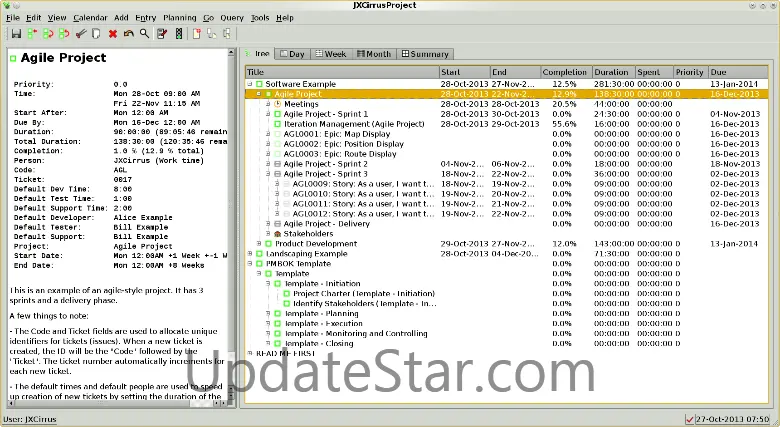This screenshot has height=427, width=780.
Task: Click the new page toolbar icon with red mark
Action: pyautogui.click(x=196, y=34)
